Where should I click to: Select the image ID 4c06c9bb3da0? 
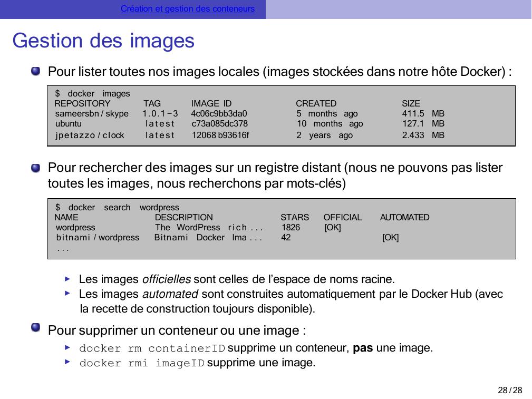pos(219,113)
